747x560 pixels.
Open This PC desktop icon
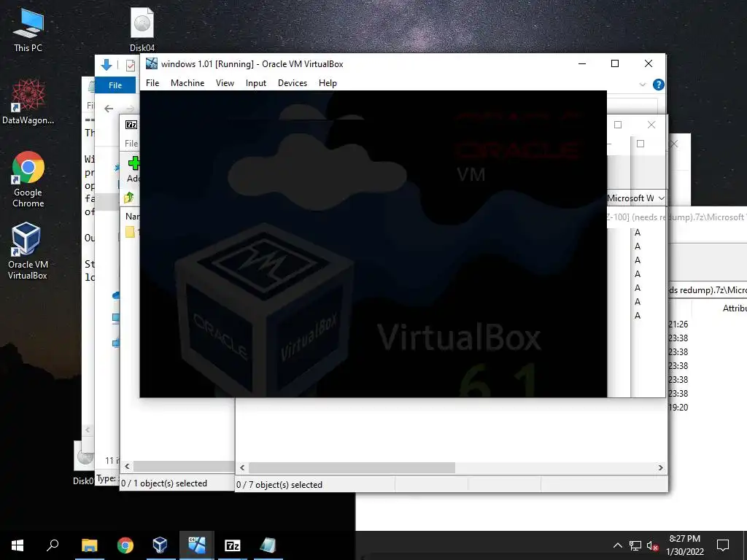(x=28, y=31)
